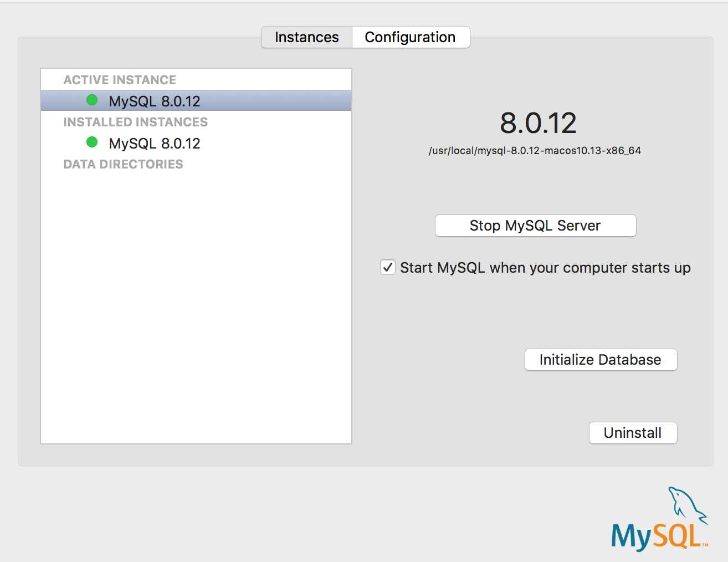Screen dimensions: 728x562
Task: Select MySQL 8.0.12 under Active Instance
Action: pyautogui.click(x=196, y=101)
